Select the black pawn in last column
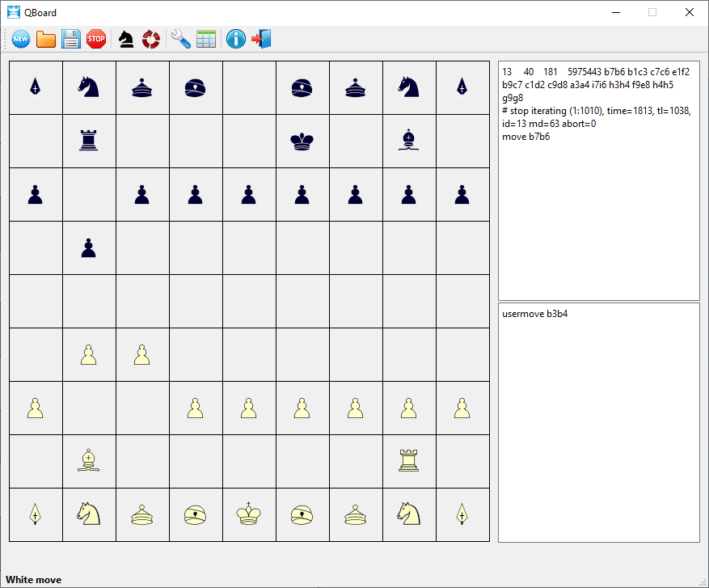This screenshot has height=588, width=709. (x=462, y=194)
